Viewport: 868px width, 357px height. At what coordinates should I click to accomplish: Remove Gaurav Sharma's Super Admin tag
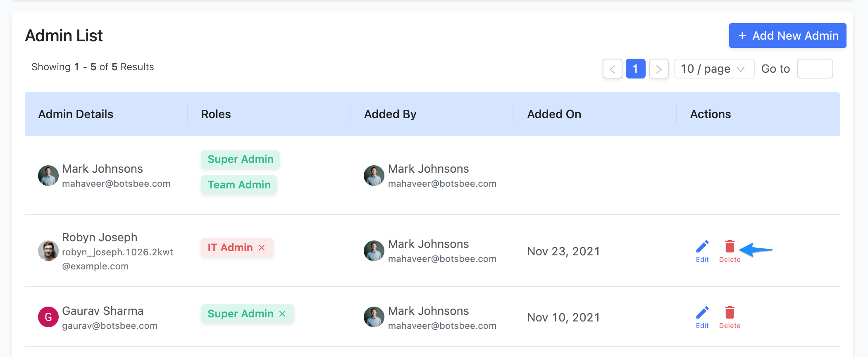point(282,314)
